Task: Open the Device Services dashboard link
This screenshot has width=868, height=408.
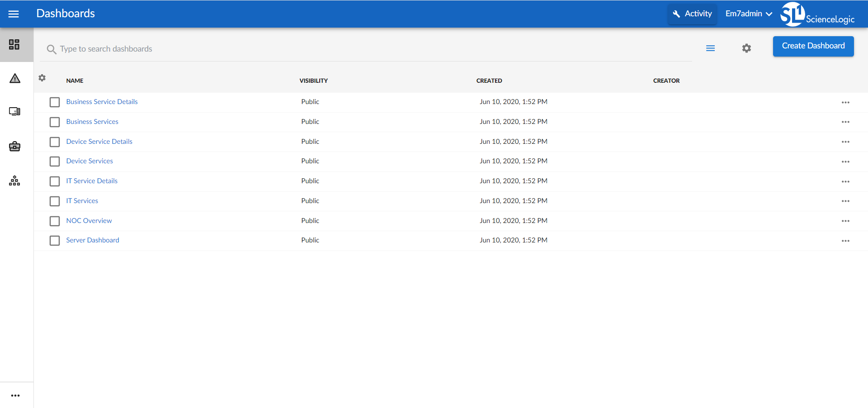Action: [x=90, y=161]
